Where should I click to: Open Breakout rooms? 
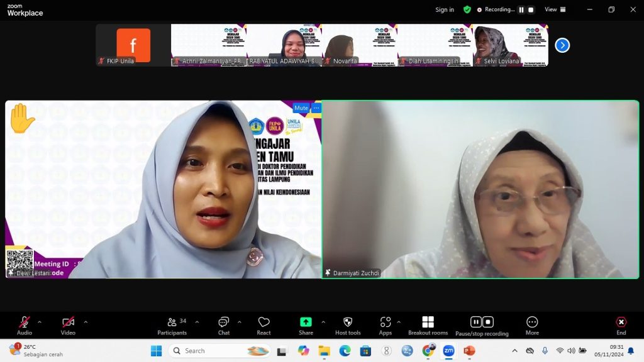(428, 325)
